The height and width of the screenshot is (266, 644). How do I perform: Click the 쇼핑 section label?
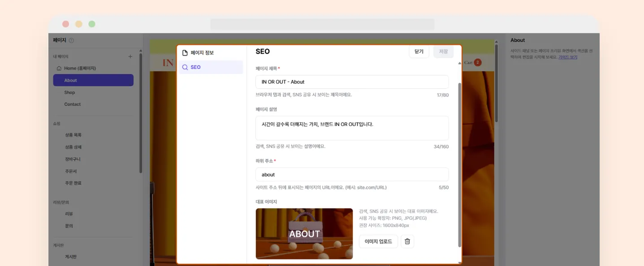(x=56, y=123)
